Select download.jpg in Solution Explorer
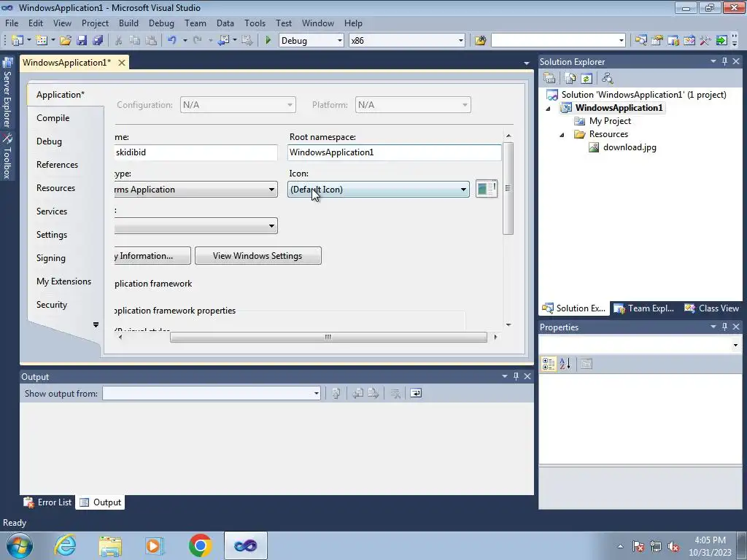 (x=630, y=147)
